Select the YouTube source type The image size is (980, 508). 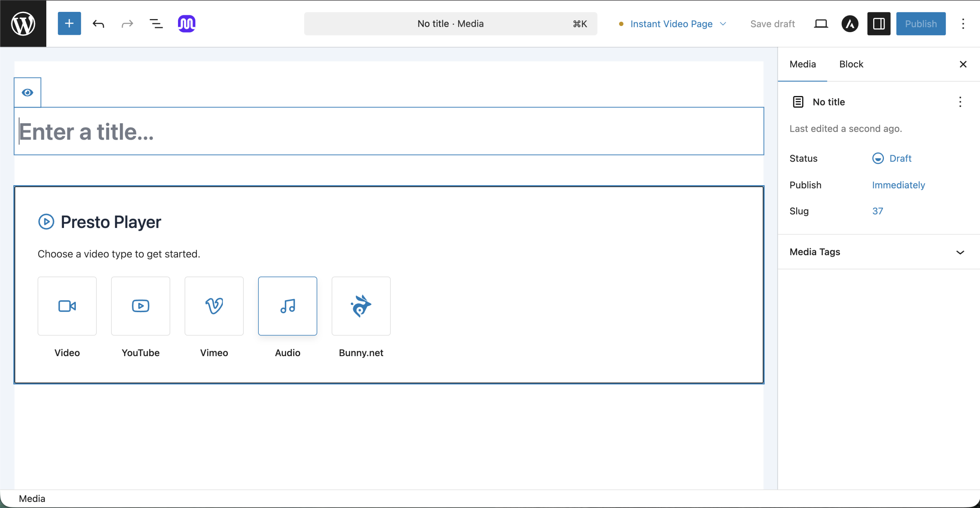pyautogui.click(x=140, y=306)
